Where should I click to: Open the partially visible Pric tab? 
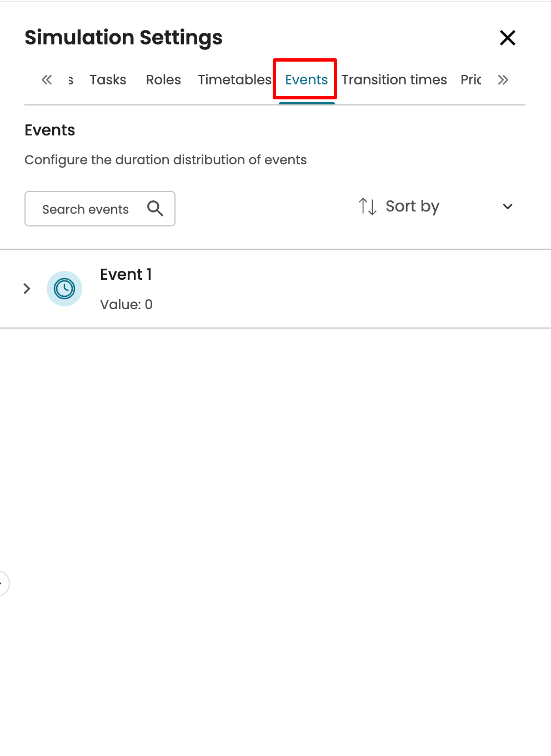click(470, 80)
